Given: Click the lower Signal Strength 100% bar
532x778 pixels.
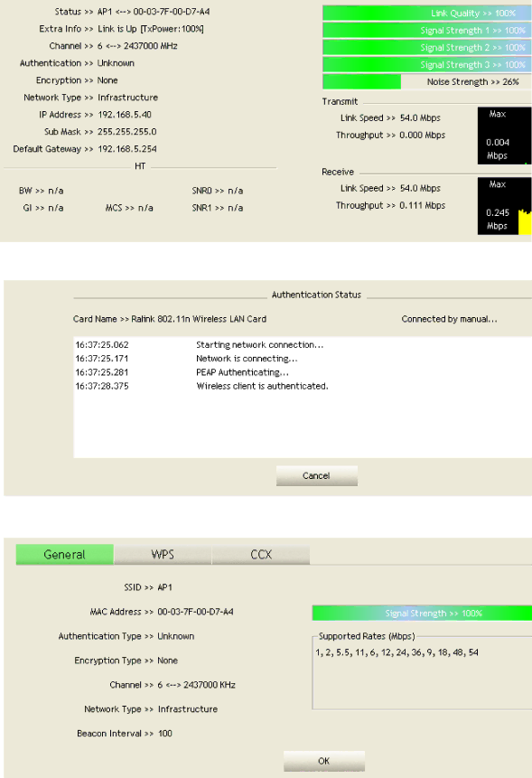Looking at the screenshot, I should (x=422, y=614).
